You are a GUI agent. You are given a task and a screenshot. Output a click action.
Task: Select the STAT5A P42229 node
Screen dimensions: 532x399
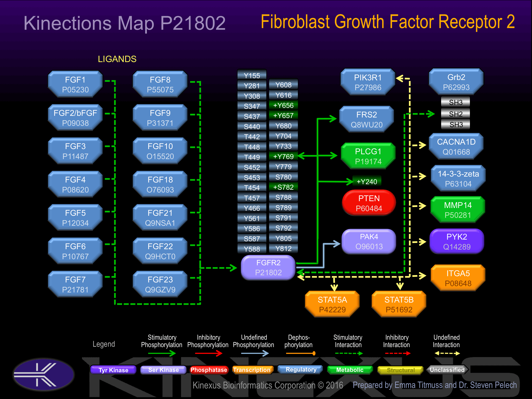[x=332, y=304]
